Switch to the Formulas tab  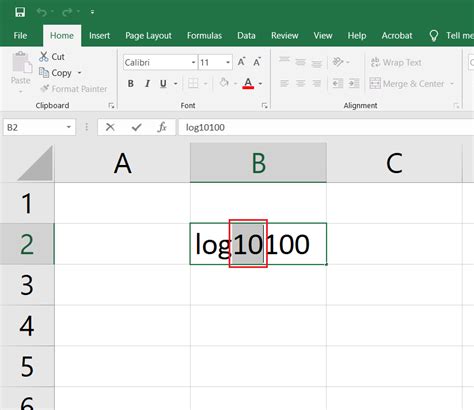(x=204, y=36)
